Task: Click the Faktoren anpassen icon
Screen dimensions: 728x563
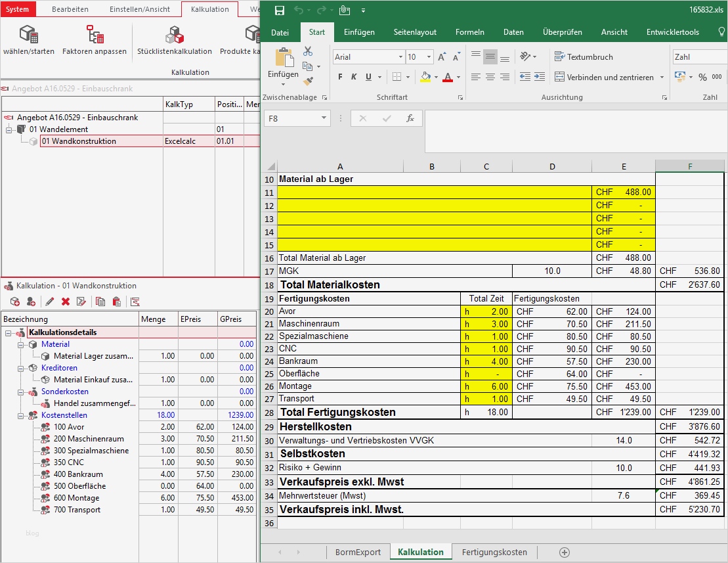Action: tap(95, 35)
